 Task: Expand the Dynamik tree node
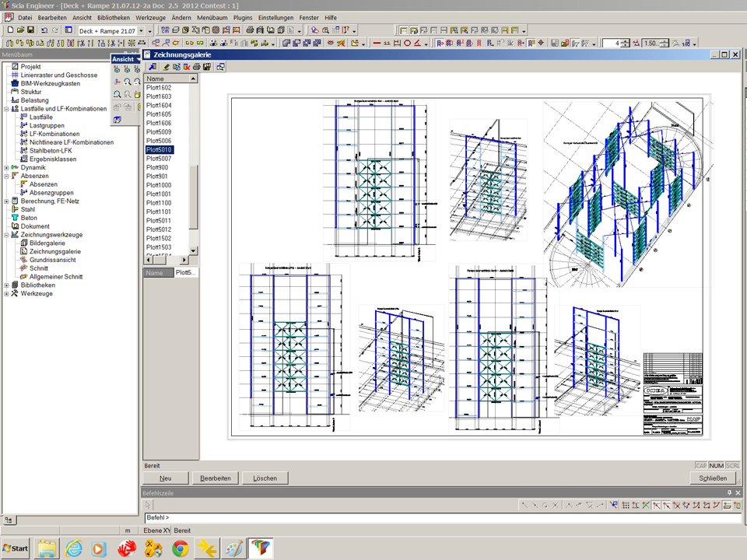(x=6, y=168)
